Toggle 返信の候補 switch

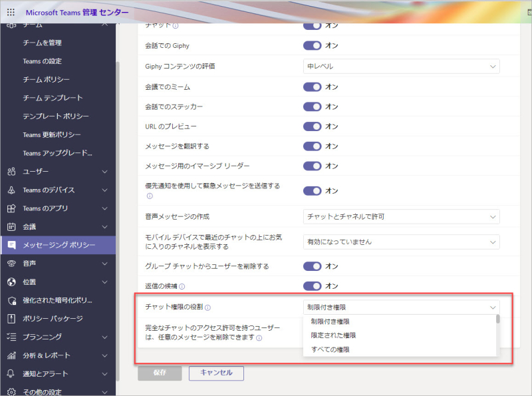pyautogui.click(x=312, y=286)
